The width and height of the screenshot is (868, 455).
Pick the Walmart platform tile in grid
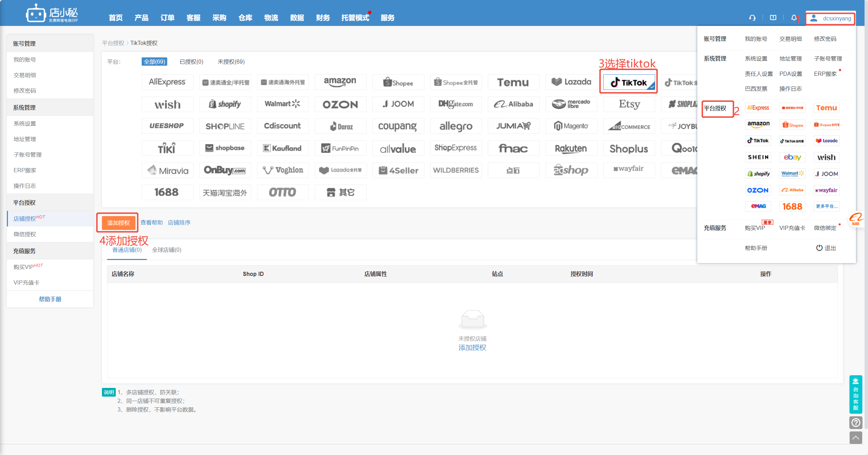pyautogui.click(x=283, y=104)
